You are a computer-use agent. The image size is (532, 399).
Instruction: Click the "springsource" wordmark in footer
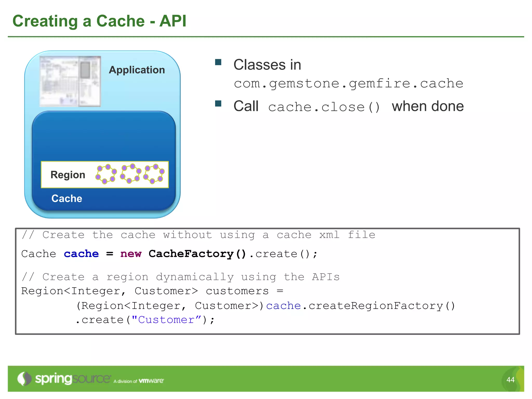pyautogui.click(x=73, y=379)
